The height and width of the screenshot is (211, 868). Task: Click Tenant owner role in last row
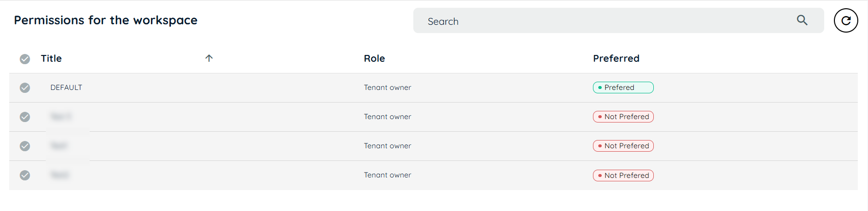388,175
